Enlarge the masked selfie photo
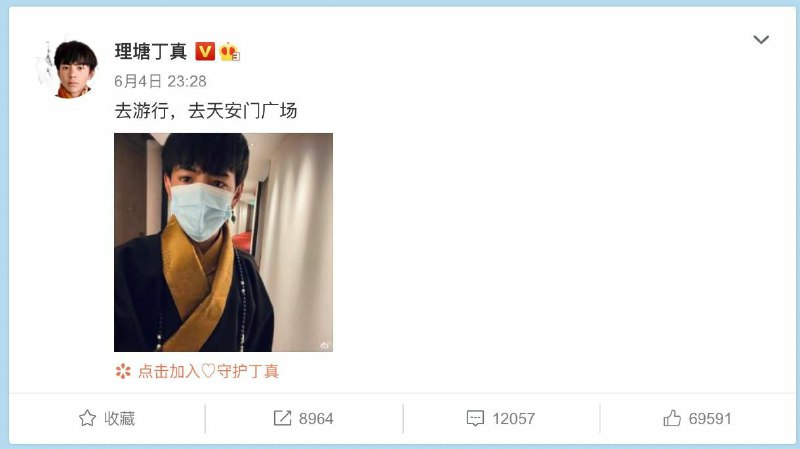800x449 pixels. [x=223, y=242]
